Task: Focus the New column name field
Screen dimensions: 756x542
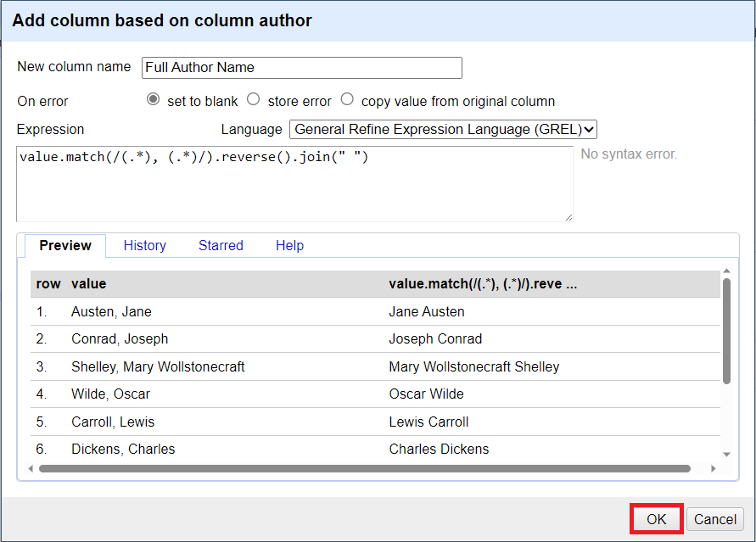Action: [x=301, y=68]
